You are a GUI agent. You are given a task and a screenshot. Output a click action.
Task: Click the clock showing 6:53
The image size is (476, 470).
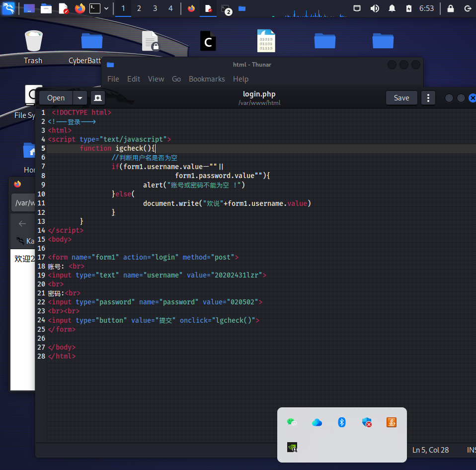click(426, 8)
